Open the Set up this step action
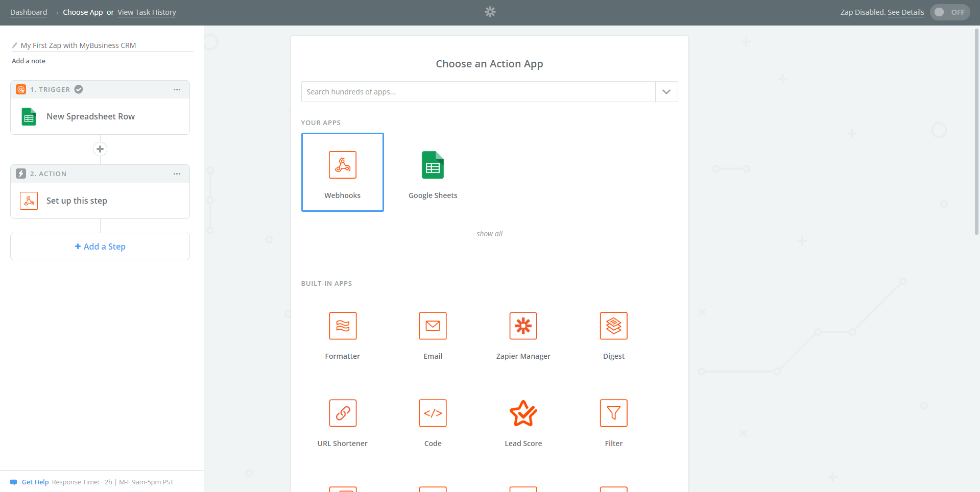The image size is (980, 492). (100, 201)
